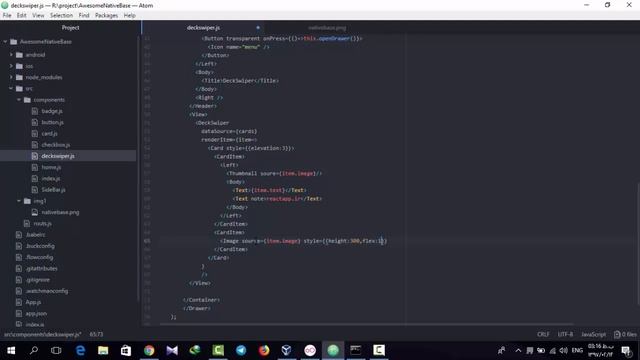
Task: Open app.json in the tree
Action: 36,313
